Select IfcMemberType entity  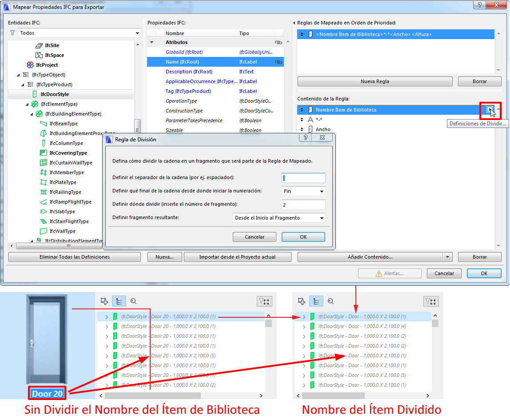point(66,172)
